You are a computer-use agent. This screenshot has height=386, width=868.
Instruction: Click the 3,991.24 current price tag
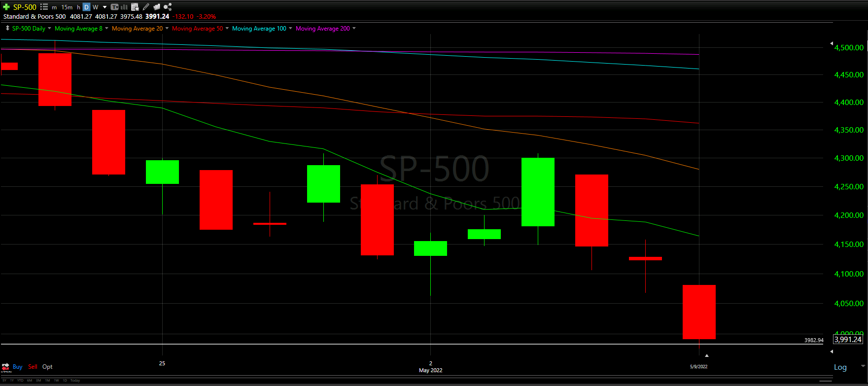click(848, 339)
